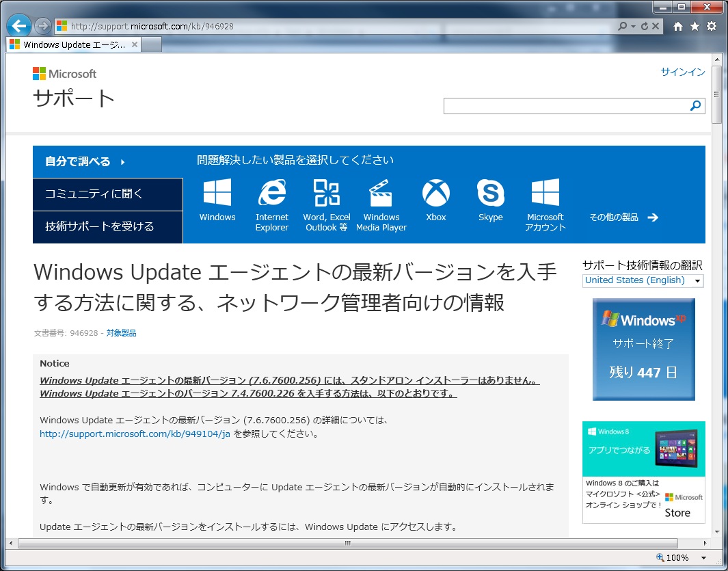Open the Favorites star icon
The height and width of the screenshot is (571, 728).
(695, 27)
